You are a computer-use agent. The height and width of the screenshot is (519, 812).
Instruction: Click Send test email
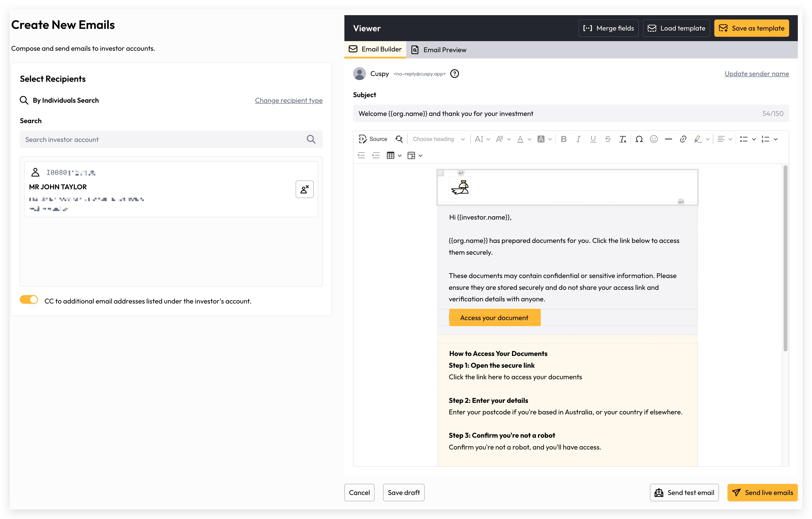coord(684,492)
